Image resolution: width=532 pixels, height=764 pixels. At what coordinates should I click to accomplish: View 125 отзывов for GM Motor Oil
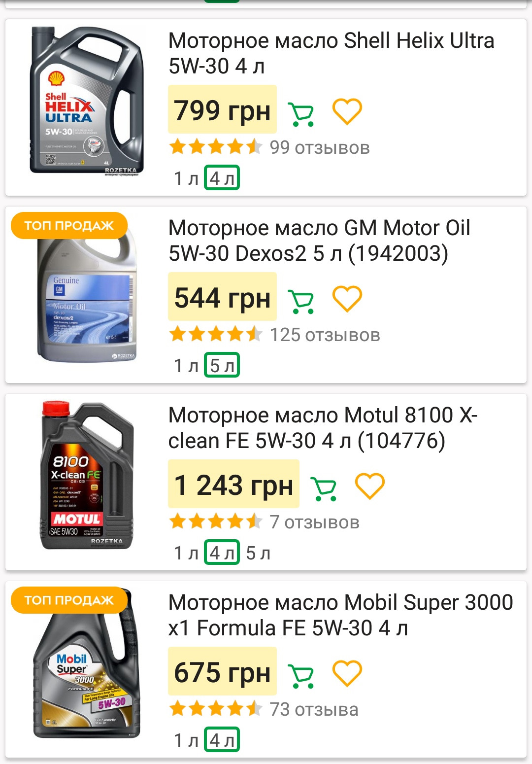click(x=325, y=335)
